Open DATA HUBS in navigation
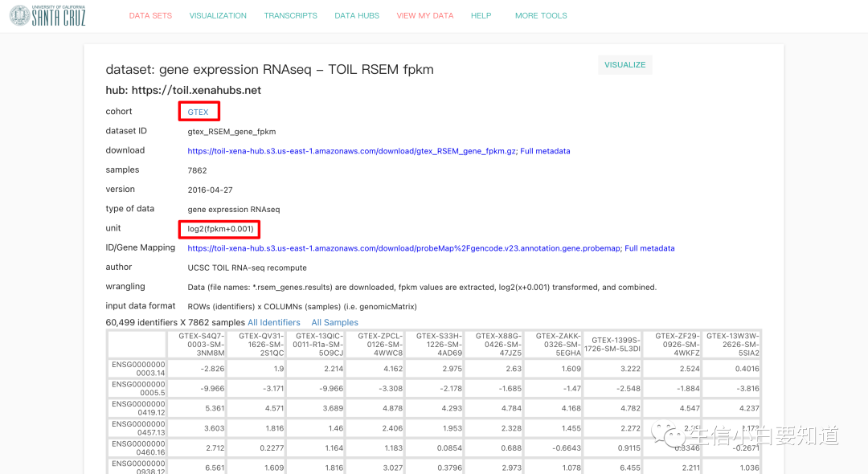 (x=357, y=15)
